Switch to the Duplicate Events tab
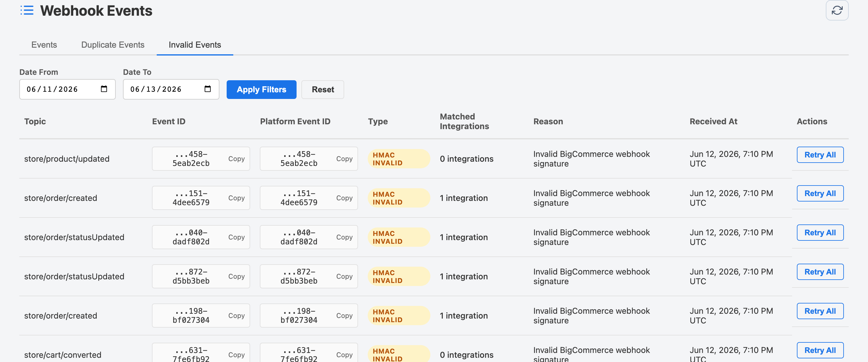 point(113,45)
